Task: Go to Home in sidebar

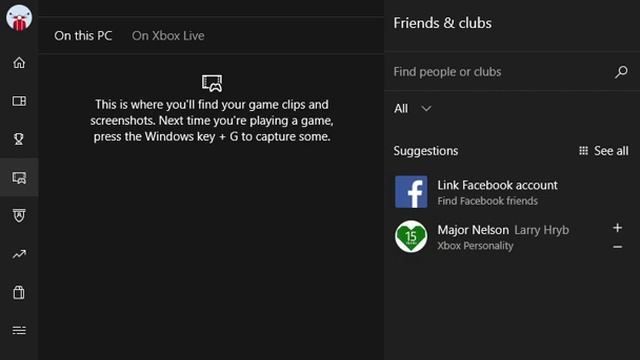Action: click(x=19, y=63)
